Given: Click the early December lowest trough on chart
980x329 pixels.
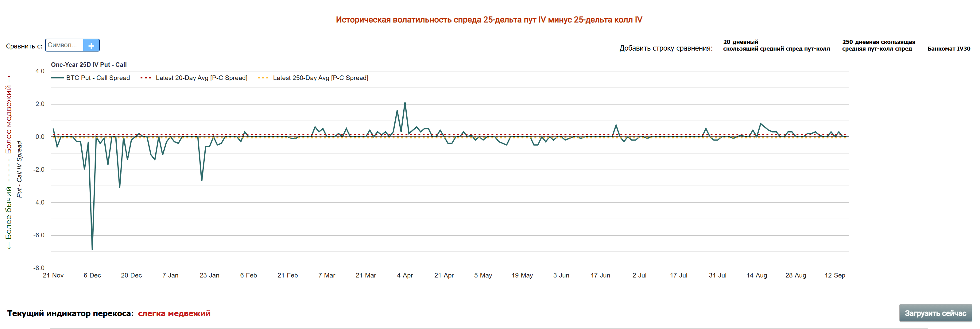Looking at the screenshot, I should (92, 249).
